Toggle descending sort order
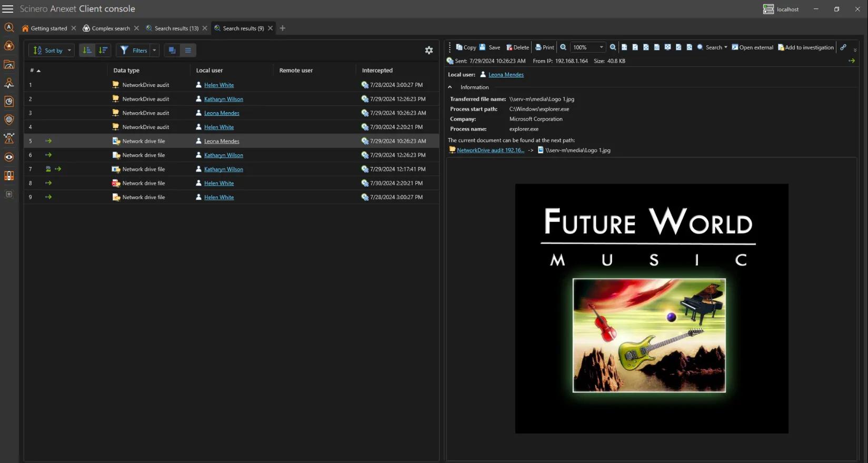 103,50
